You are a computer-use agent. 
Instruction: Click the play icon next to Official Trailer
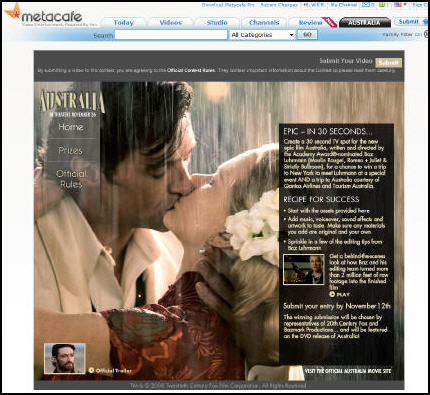coord(91,370)
